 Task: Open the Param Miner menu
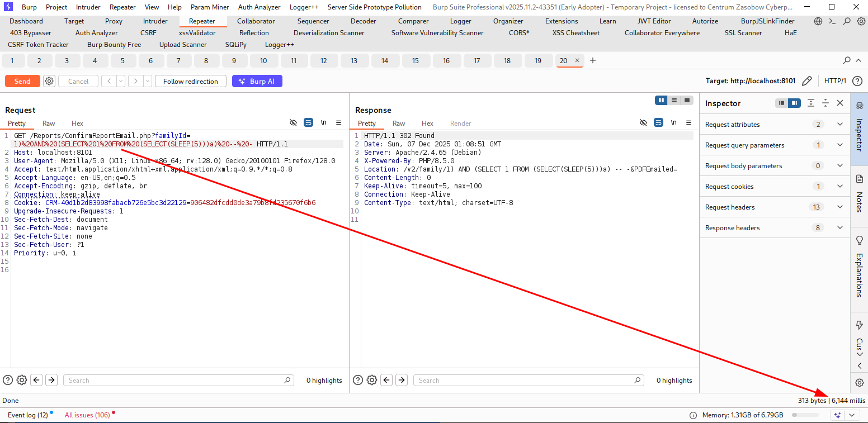(210, 7)
